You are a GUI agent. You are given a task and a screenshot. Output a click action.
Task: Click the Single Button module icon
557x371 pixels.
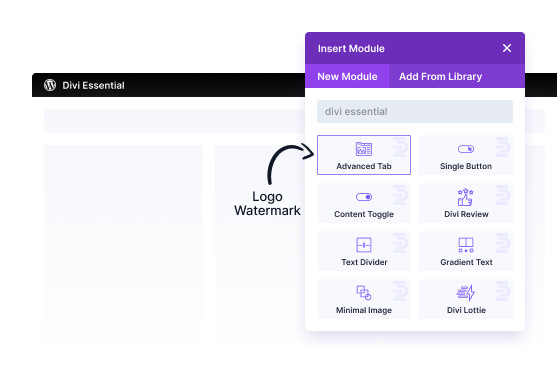[x=466, y=149]
